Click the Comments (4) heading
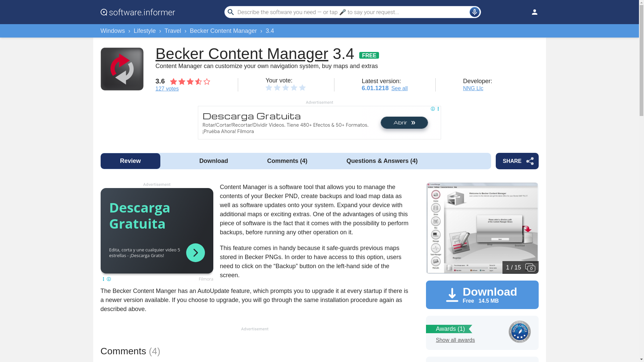 pos(130,351)
